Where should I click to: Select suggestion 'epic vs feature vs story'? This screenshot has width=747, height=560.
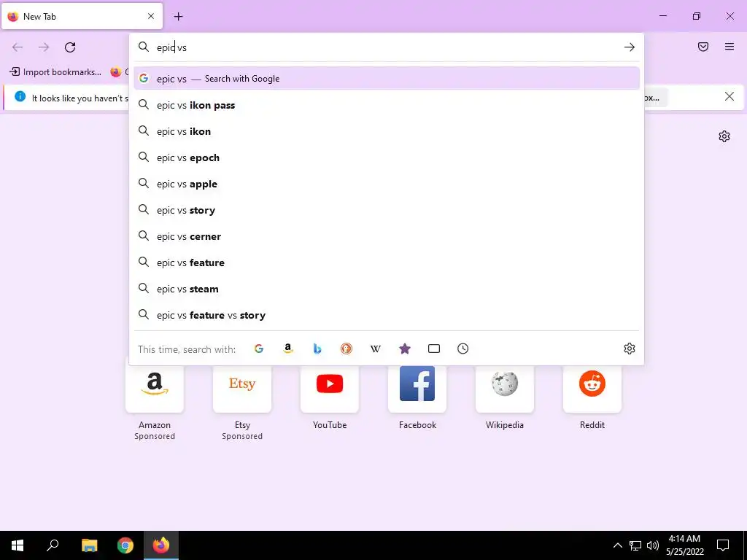[387, 315]
